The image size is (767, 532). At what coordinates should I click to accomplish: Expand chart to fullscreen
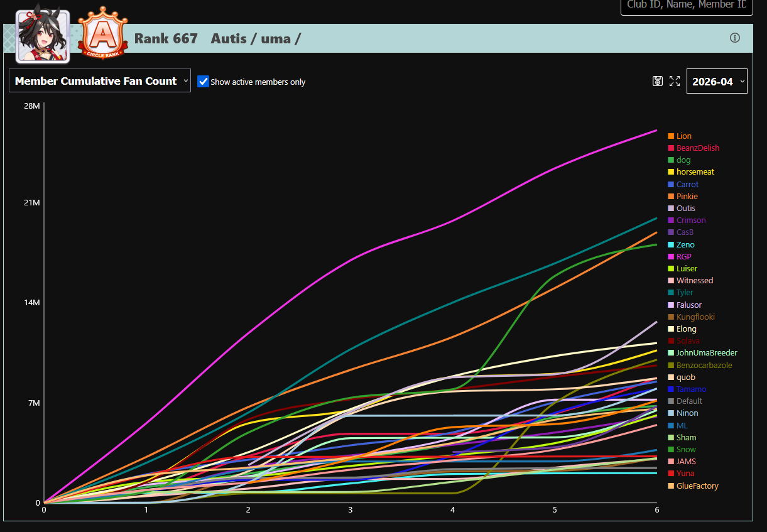(675, 81)
